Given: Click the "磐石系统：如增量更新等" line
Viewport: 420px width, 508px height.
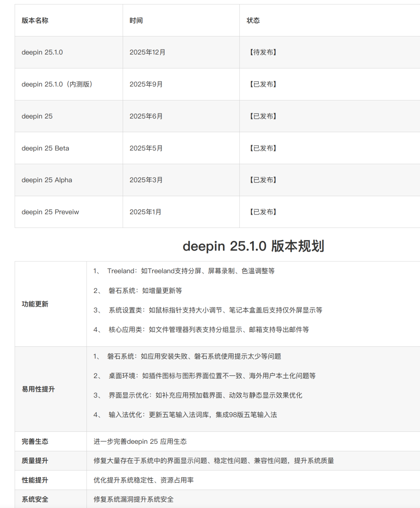Looking at the screenshot, I should (138, 291).
